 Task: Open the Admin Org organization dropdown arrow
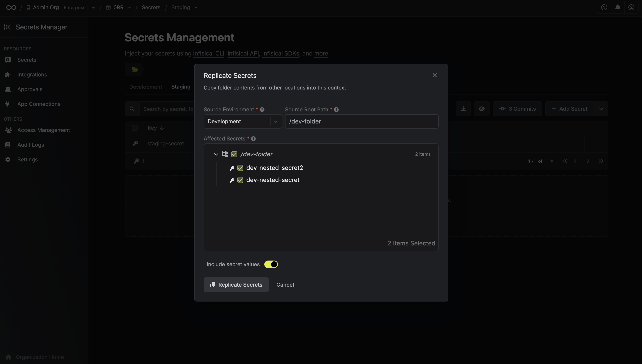(x=93, y=8)
